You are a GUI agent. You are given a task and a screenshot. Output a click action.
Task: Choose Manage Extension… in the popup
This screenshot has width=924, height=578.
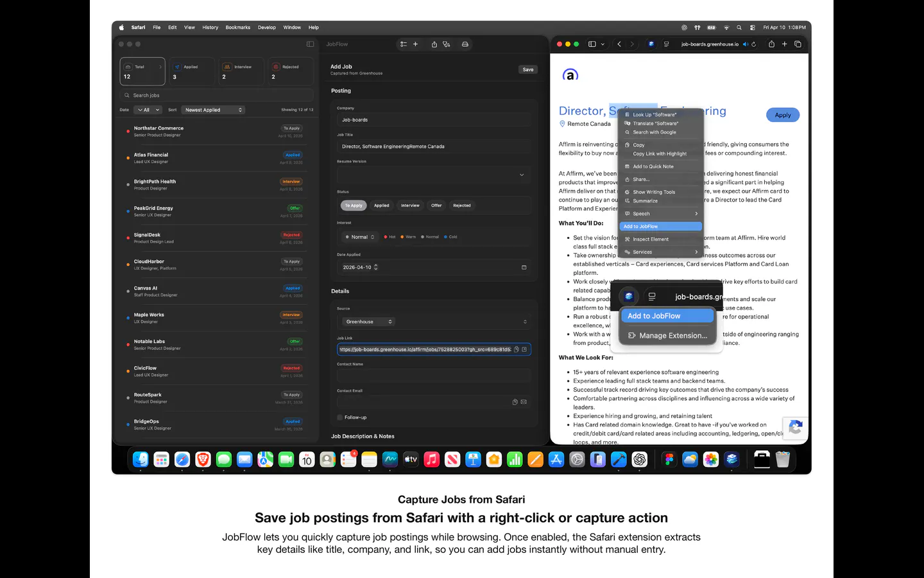[667, 335]
